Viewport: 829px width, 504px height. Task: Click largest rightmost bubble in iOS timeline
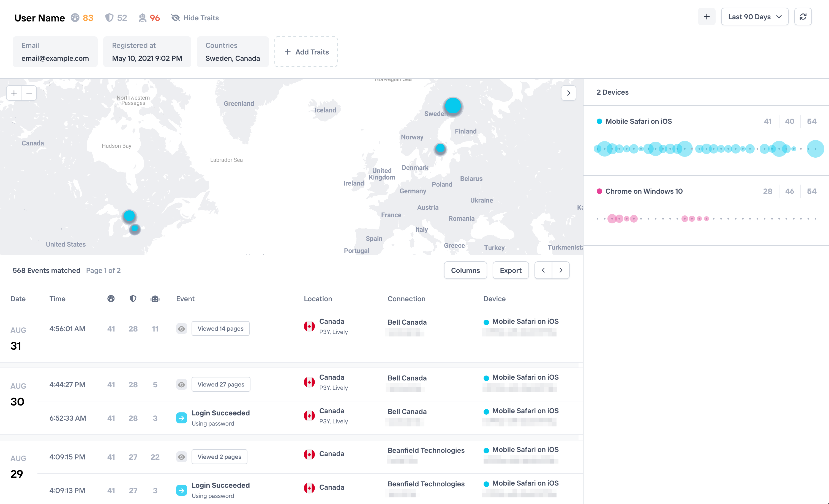[815, 149]
